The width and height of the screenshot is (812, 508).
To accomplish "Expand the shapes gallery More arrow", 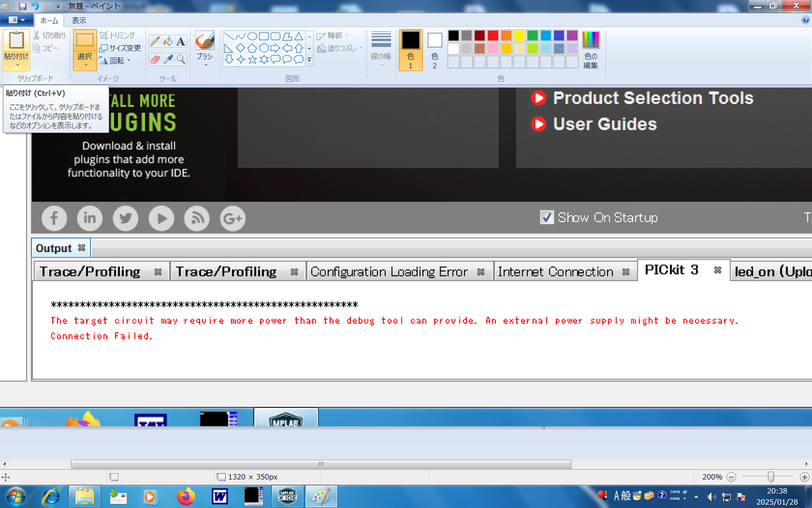I will coord(309,60).
